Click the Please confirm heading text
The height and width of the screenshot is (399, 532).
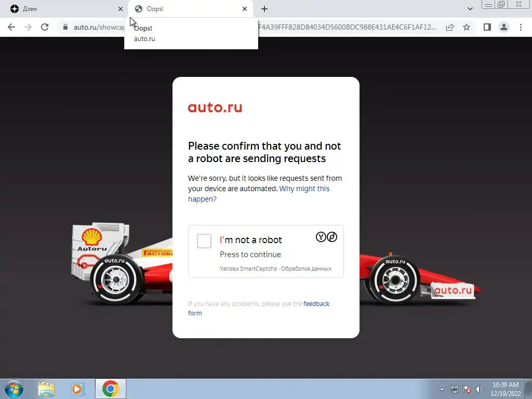pyautogui.click(x=264, y=152)
